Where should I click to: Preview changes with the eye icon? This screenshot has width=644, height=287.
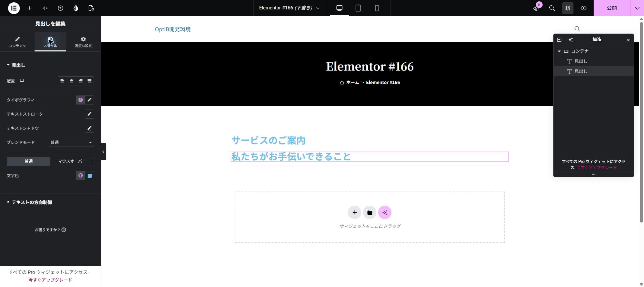point(584,8)
